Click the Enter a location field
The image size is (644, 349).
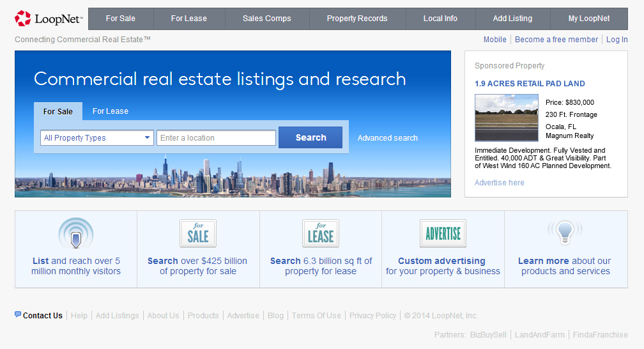(216, 137)
